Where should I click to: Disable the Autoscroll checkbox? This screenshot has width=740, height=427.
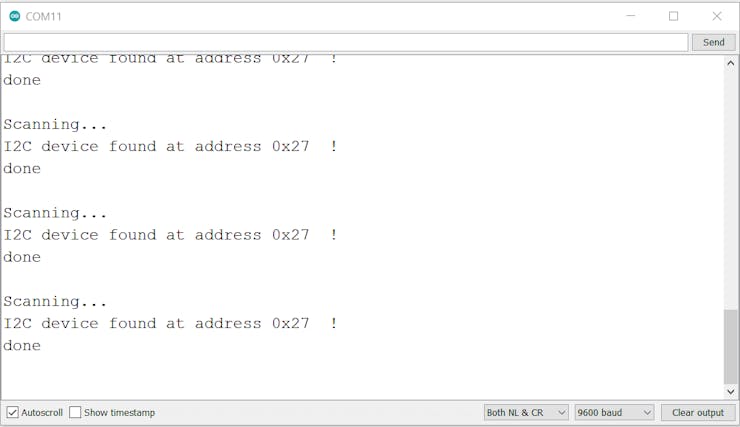click(x=13, y=412)
